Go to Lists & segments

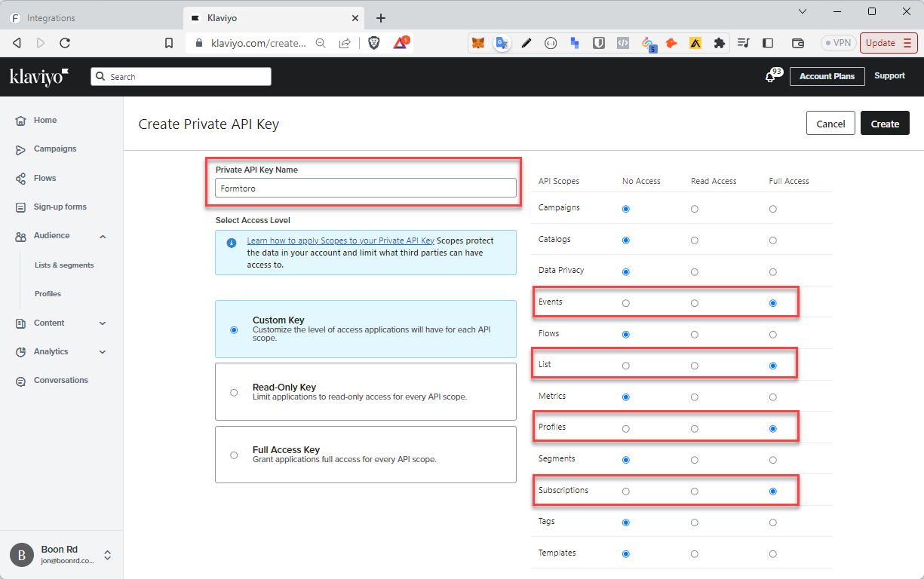tap(64, 265)
